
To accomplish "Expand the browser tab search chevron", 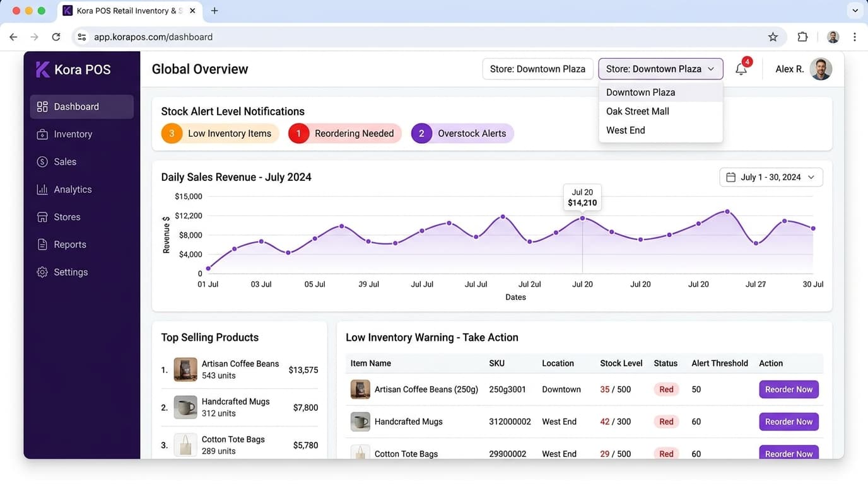I will click(855, 11).
